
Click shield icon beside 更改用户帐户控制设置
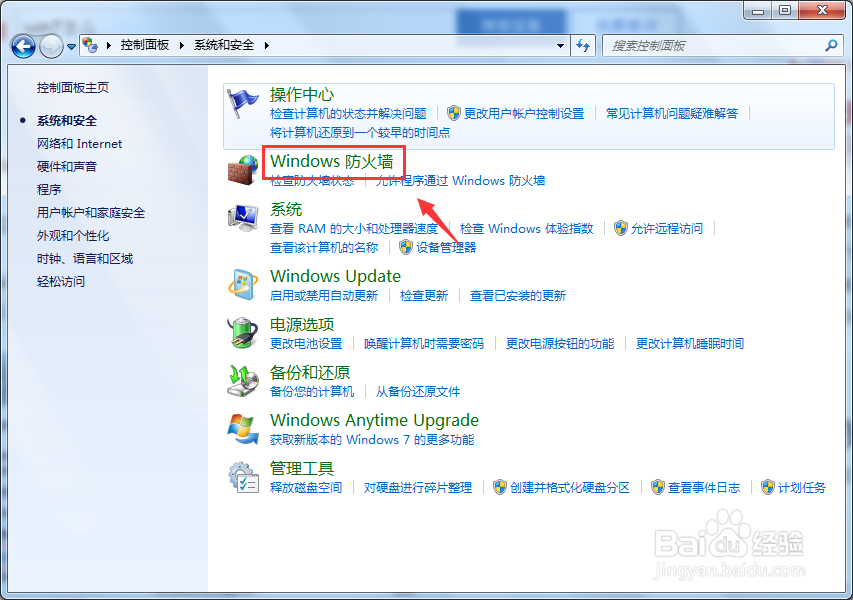454,113
